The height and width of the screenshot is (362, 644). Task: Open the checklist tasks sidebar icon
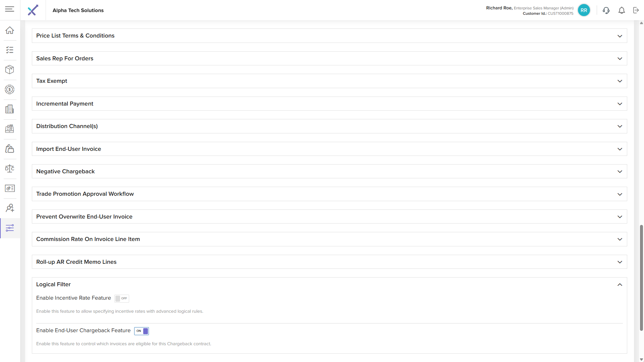point(10,50)
